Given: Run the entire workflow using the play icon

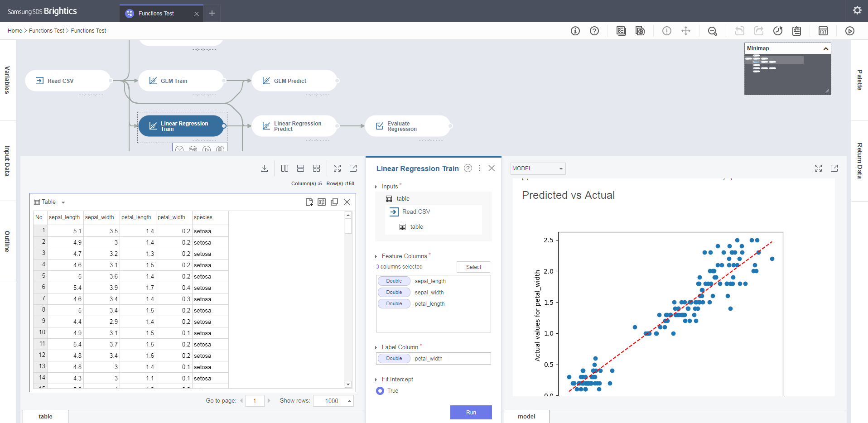Looking at the screenshot, I should coord(849,31).
